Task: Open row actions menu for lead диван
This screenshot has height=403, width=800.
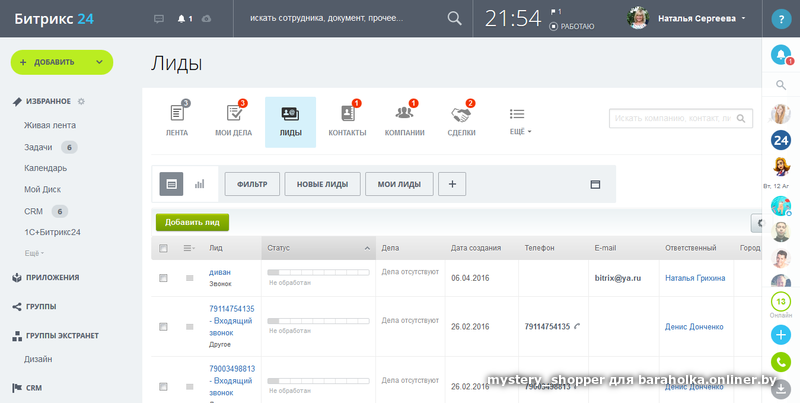Action: coord(189,278)
